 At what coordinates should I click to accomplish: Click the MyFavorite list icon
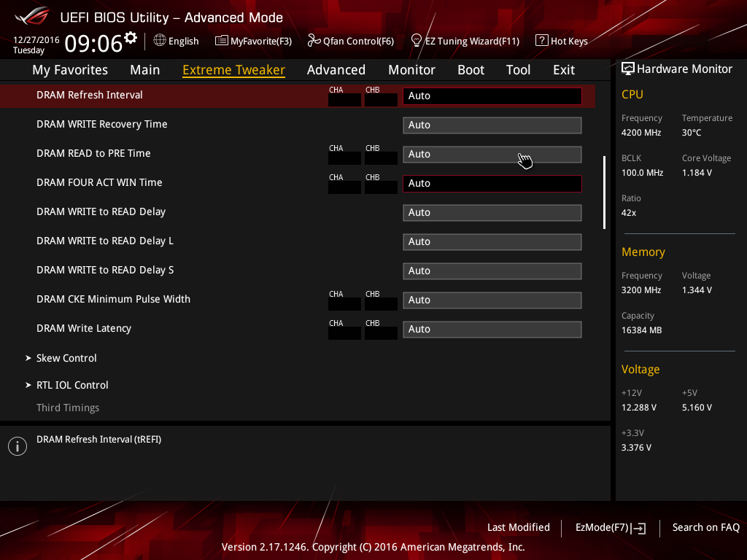point(222,41)
